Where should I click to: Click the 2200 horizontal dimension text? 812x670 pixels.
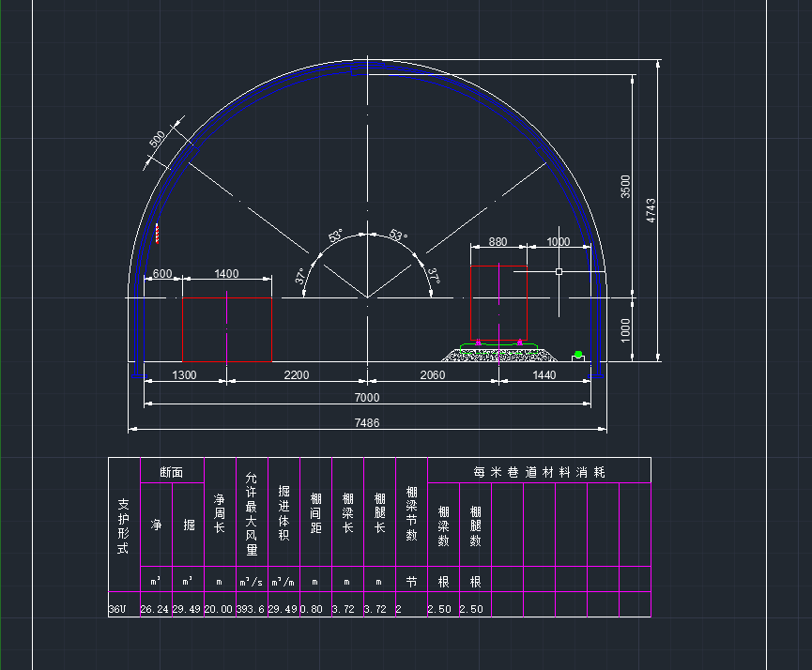(x=296, y=375)
